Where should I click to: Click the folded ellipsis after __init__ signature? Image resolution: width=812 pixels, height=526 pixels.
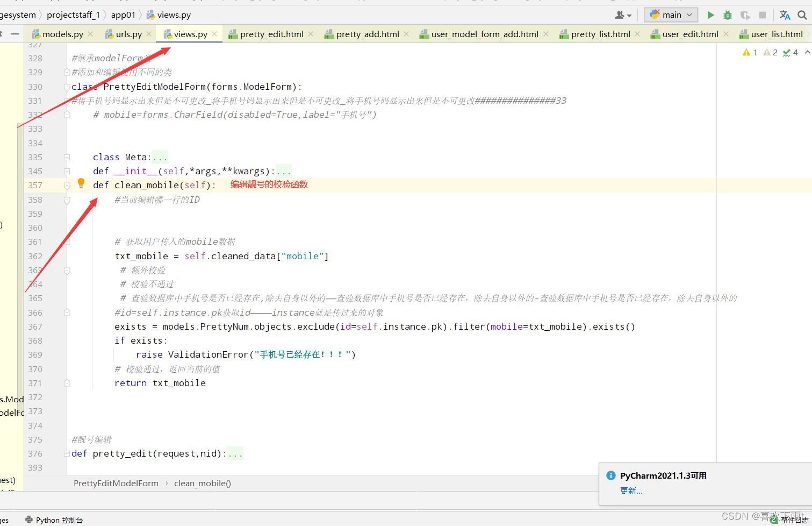point(284,171)
